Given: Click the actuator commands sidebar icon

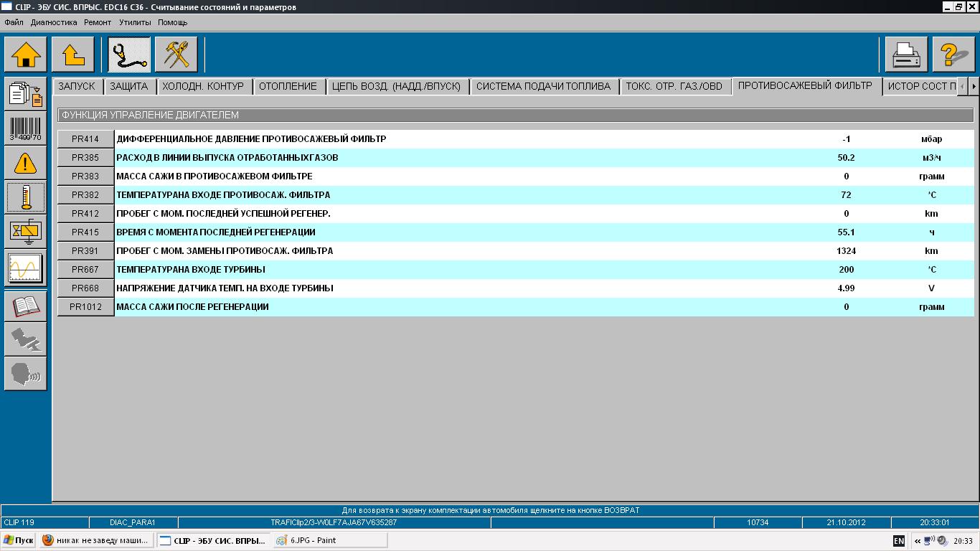Looking at the screenshot, I should point(26,232).
